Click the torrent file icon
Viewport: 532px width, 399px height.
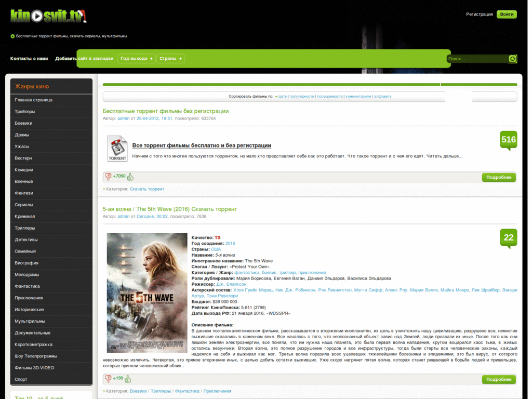pyautogui.click(x=117, y=148)
